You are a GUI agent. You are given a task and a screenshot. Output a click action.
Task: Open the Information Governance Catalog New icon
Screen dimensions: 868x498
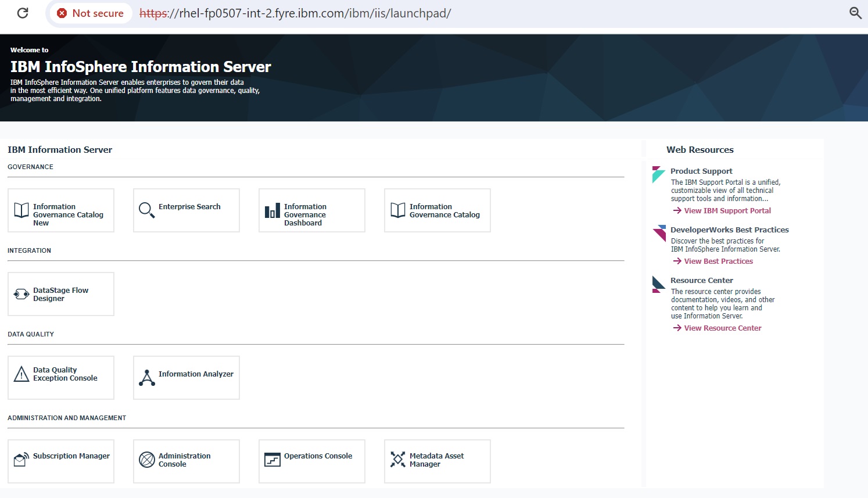click(x=21, y=210)
